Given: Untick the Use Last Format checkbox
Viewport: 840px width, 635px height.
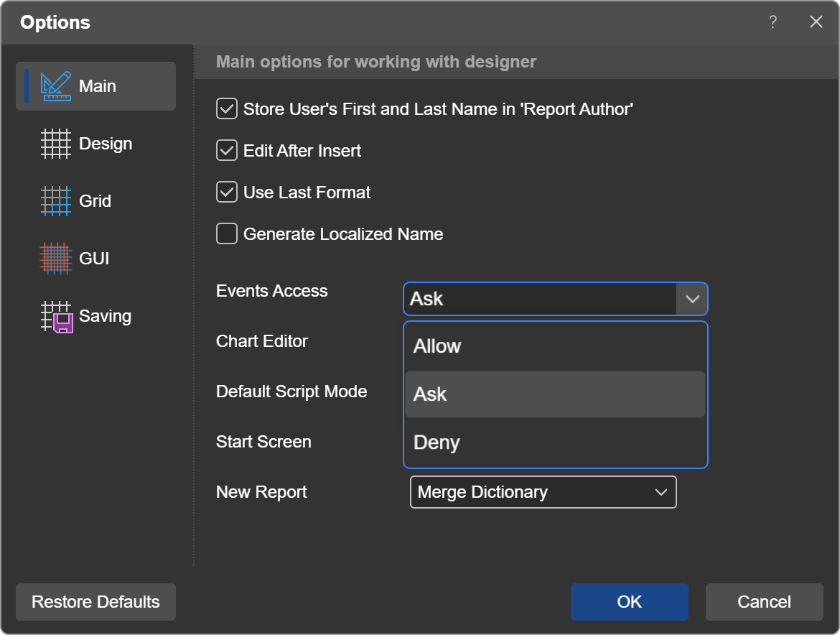Looking at the screenshot, I should click(x=227, y=193).
